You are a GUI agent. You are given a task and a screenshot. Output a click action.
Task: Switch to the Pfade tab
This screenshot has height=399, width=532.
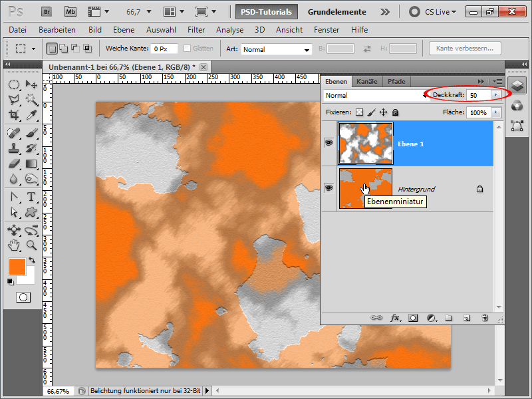396,81
